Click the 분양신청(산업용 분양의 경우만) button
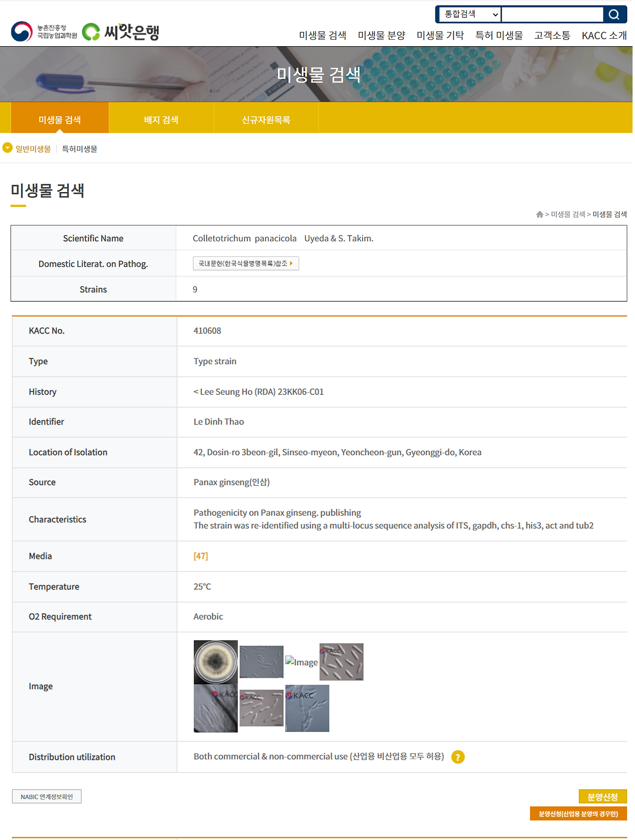The width and height of the screenshot is (635, 840). pos(578,814)
